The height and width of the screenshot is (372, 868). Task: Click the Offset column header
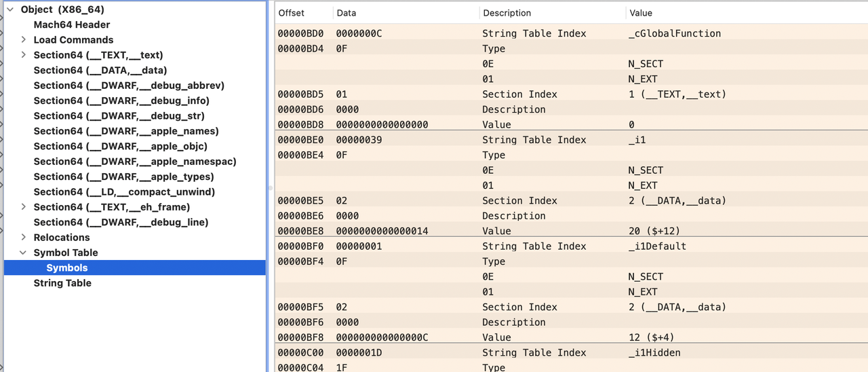[x=292, y=13]
